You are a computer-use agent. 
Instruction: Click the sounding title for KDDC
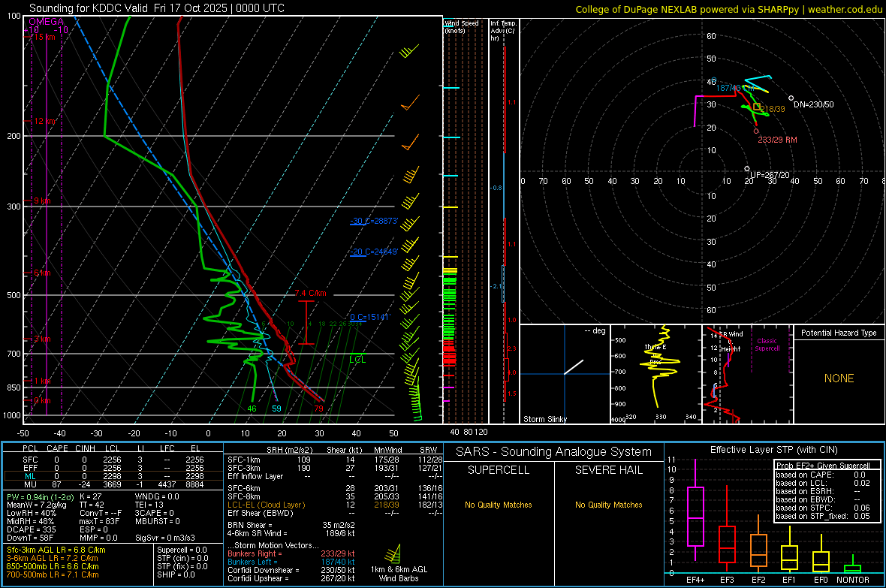click(x=156, y=8)
